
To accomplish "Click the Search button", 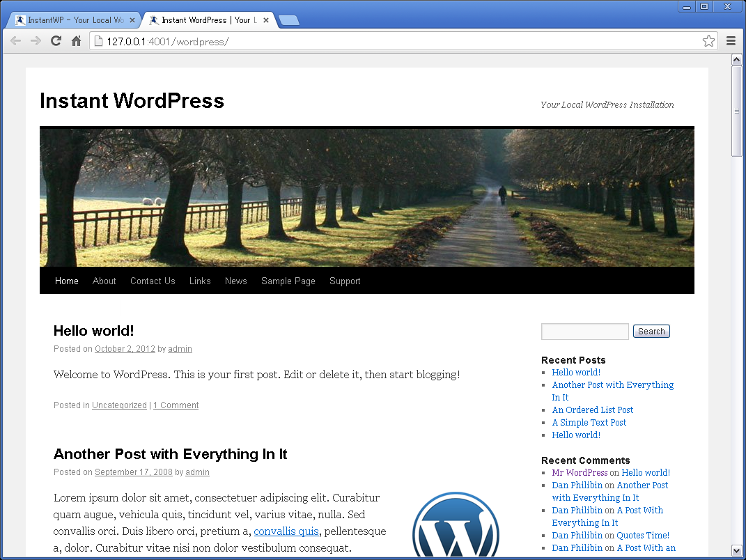I will click(651, 331).
